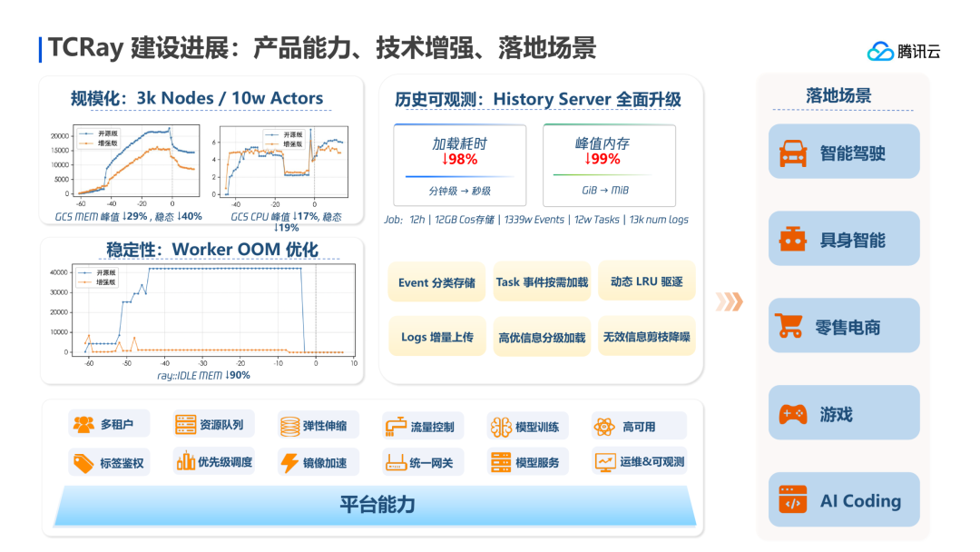Click the 模型训练 brain icon
980x552 pixels.
point(501,427)
